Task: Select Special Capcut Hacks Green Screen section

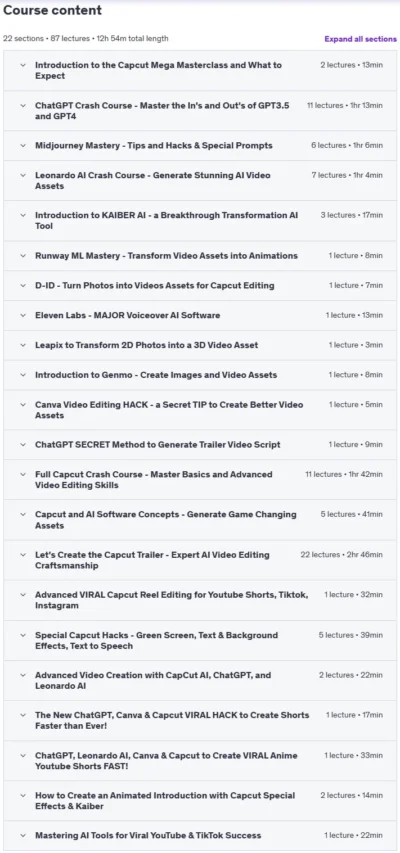Action: click(x=200, y=641)
